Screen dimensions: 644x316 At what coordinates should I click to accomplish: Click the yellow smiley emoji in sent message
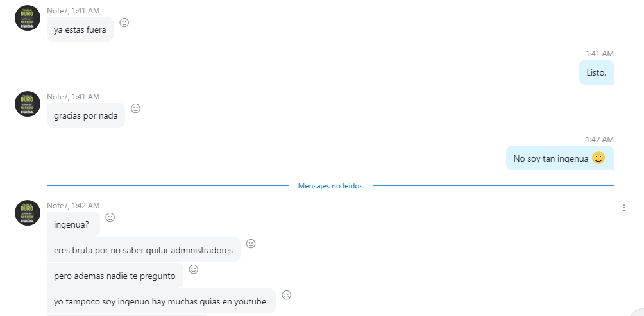pyautogui.click(x=598, y=158)
